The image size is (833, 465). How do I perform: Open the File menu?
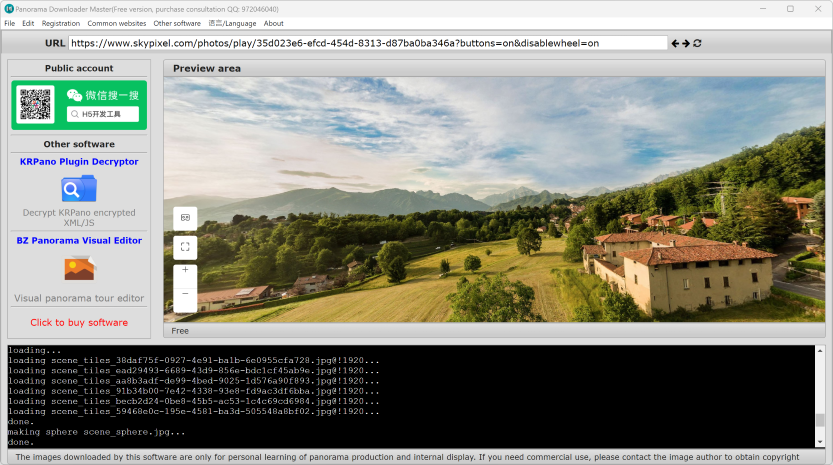pos(10,23)
